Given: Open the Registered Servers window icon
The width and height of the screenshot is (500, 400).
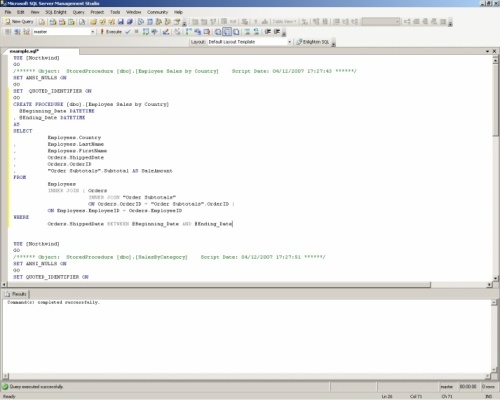Looking at the screenshot, I should coord(141,22).
